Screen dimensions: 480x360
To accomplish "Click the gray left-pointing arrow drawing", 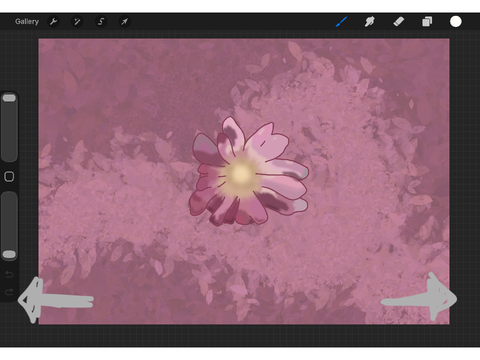I will click(55, 300).
